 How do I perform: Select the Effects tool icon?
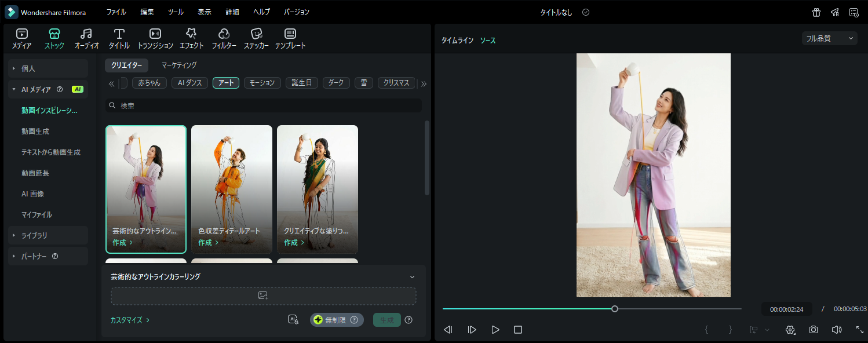click(191, 34)
